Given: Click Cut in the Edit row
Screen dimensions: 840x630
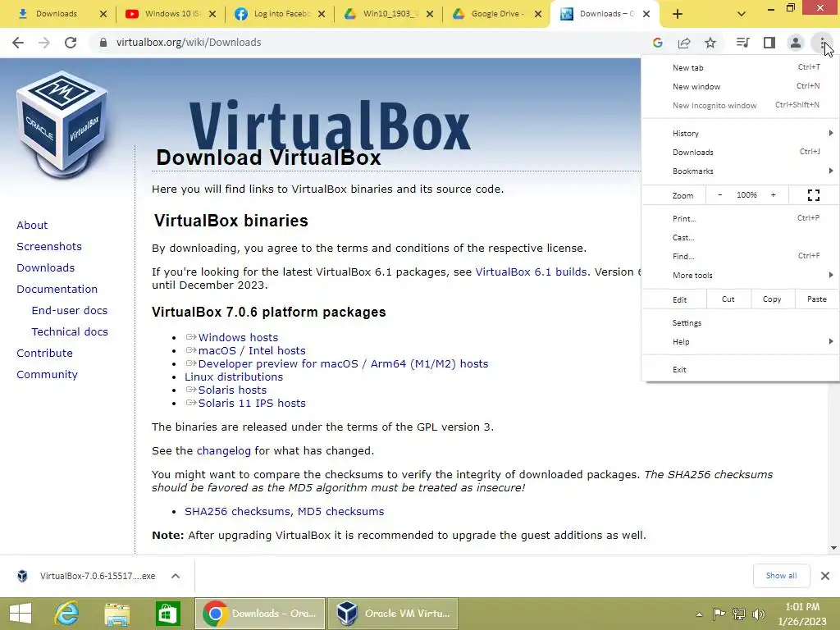Looking at the screenshot, I should click(728, 299).
